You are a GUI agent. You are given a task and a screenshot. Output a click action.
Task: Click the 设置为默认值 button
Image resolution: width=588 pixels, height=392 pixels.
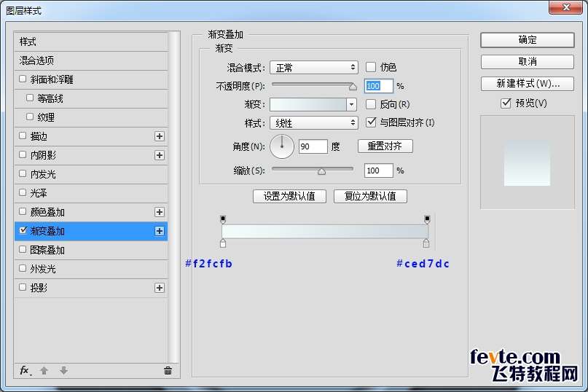pyautogui.click(x=289, y=196)
